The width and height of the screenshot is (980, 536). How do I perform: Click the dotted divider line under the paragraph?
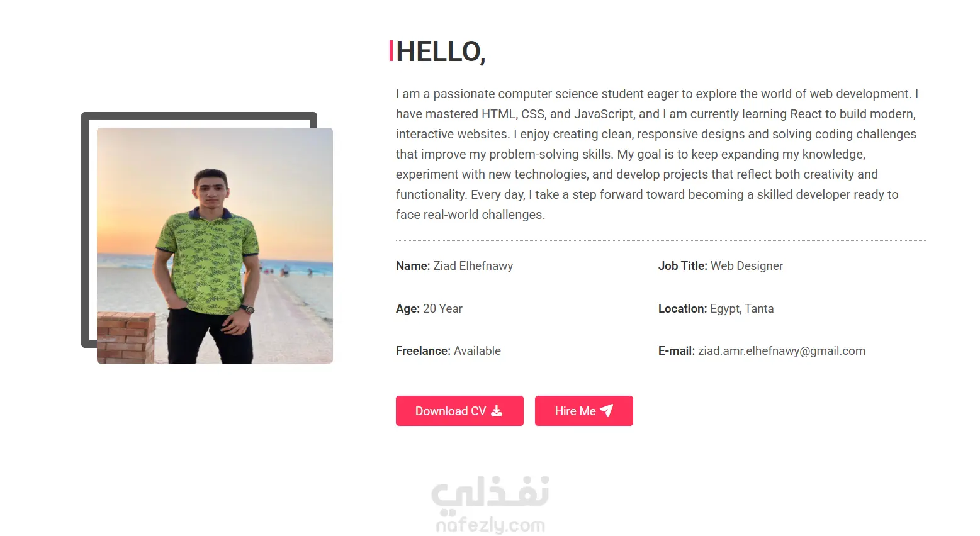pos(660,240)
